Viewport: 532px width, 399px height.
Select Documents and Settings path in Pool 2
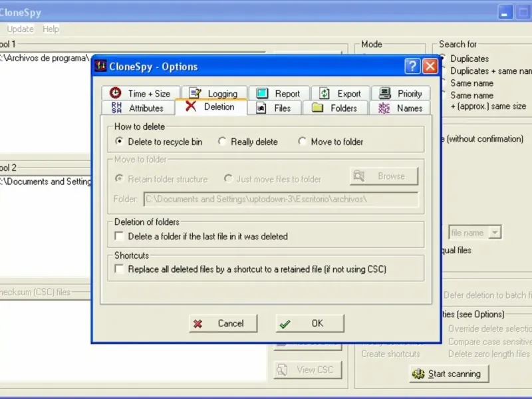(45, 182)
